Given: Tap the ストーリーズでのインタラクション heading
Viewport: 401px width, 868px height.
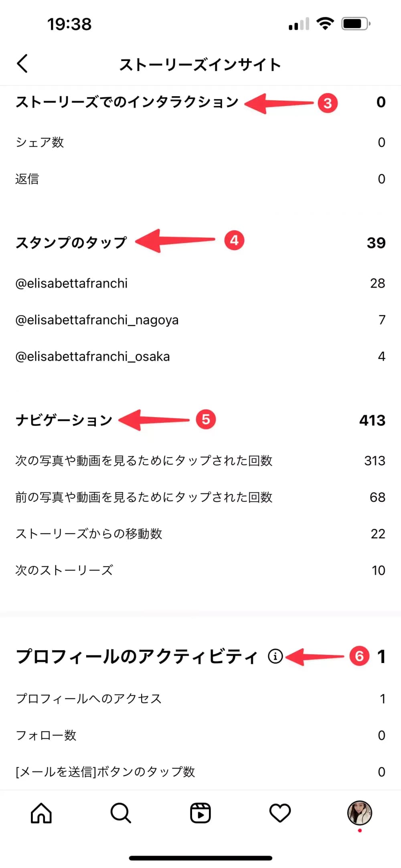Looking at the screenshot, I should 127,102.
